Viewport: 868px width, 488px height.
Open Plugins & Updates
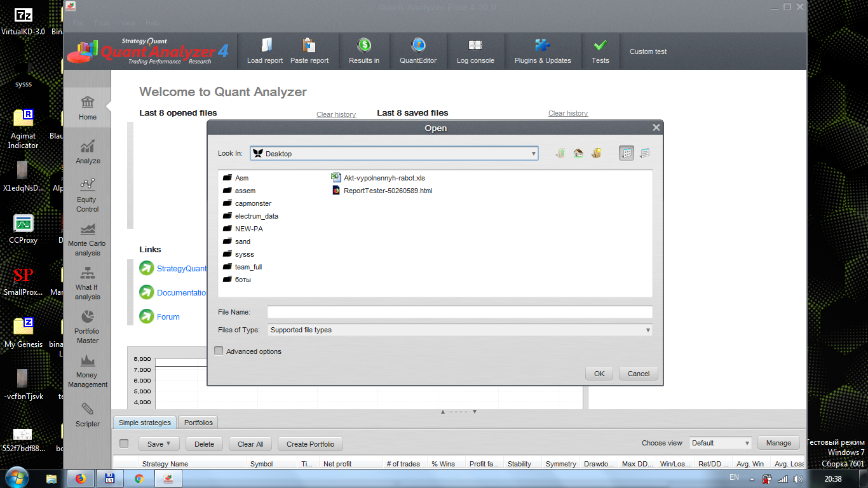point(543,51)
